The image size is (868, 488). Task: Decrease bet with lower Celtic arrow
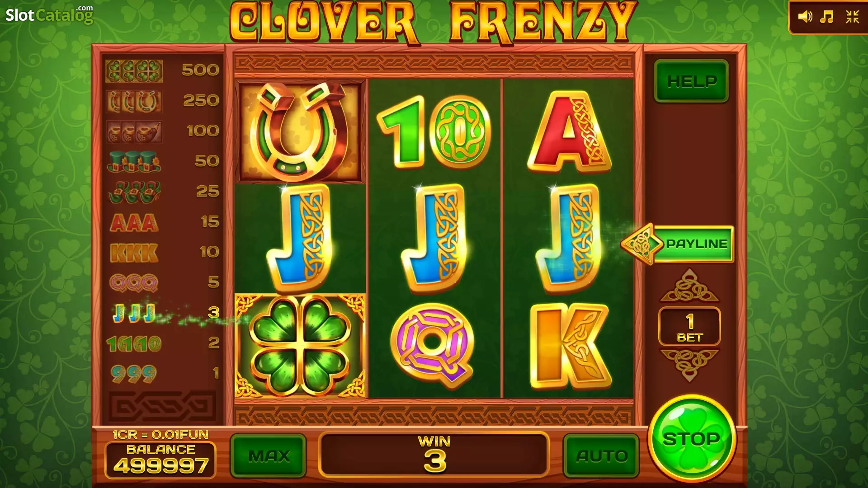point(689,365)
